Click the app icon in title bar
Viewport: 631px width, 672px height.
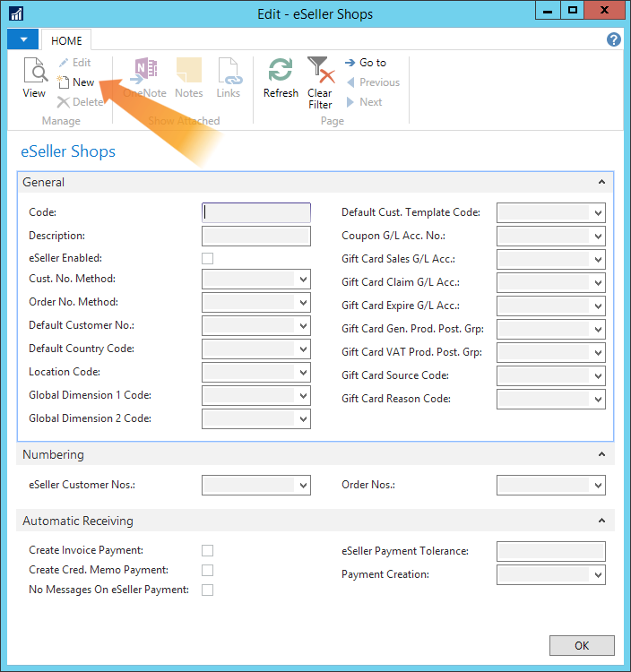pos(16,13)
